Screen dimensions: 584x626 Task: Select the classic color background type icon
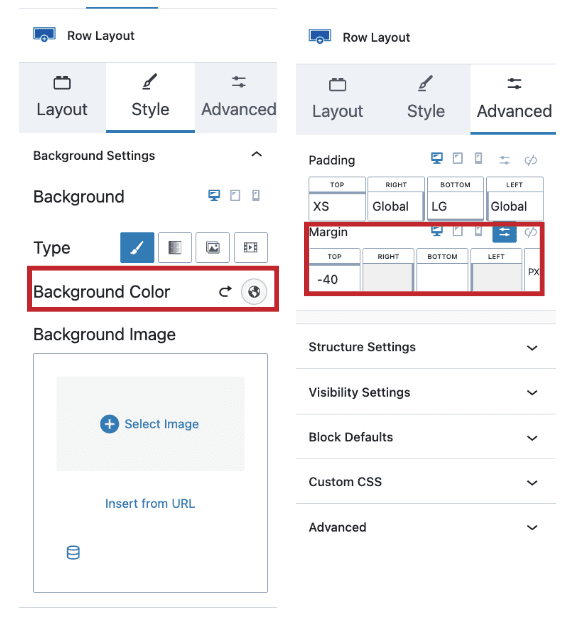click(x=137, y=248)
